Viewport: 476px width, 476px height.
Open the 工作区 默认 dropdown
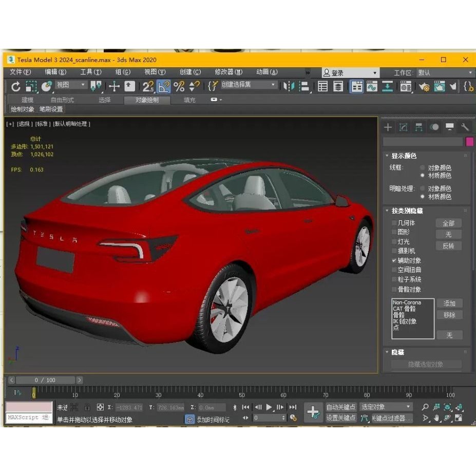[x=445, y=73]
